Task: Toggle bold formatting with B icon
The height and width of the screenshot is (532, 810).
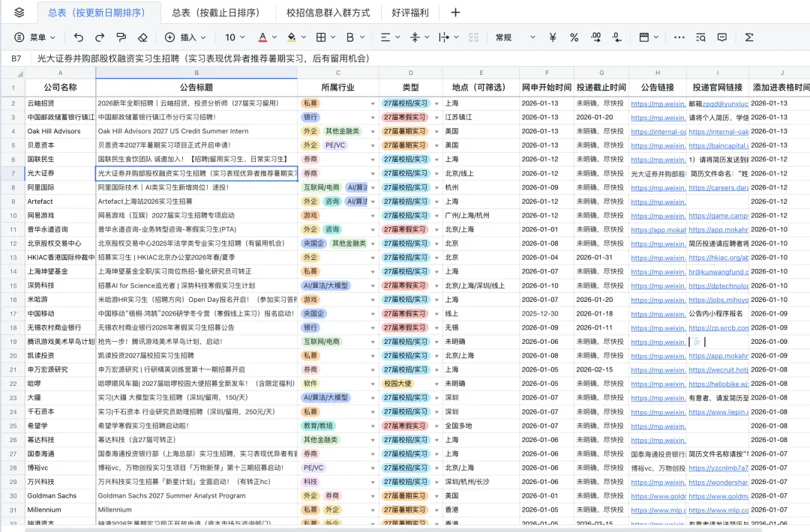Action: 349,37
